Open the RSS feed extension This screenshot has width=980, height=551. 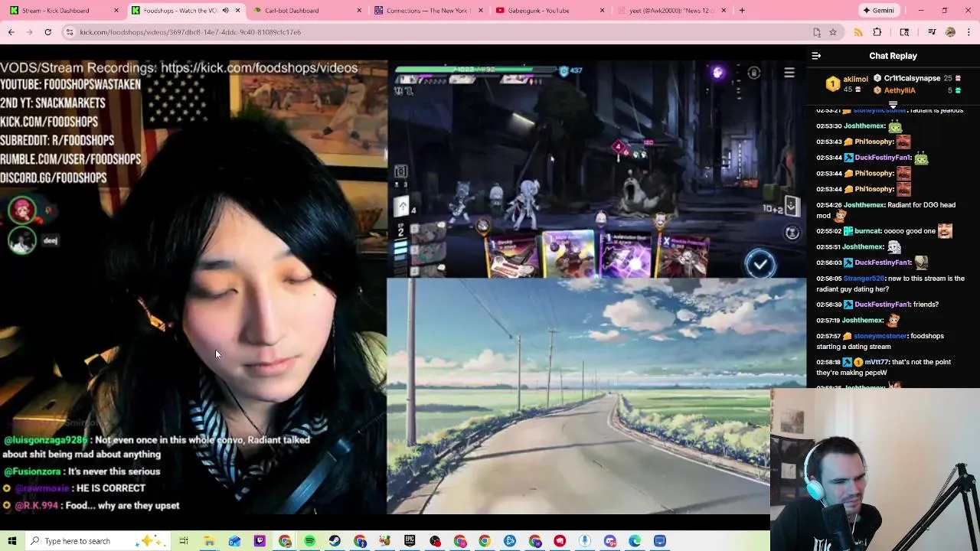click(858, 32)
